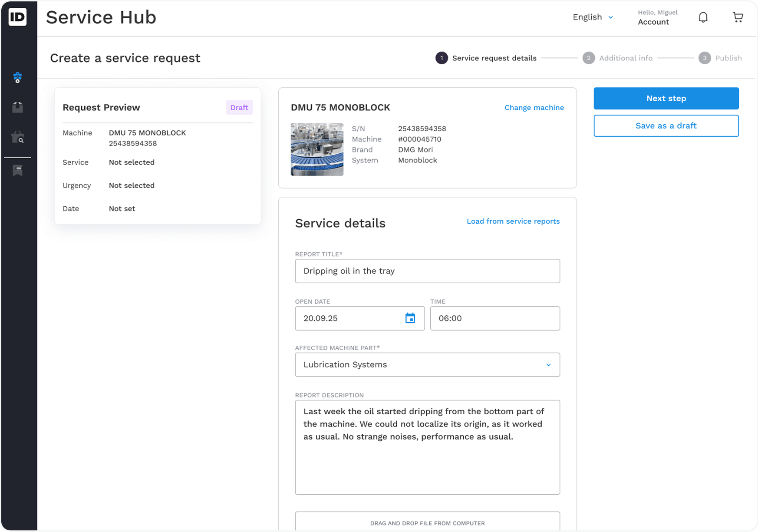This screenshot has height=532, width=758.
Task: Open notifications bell
Action: click(x=703, y=17)
